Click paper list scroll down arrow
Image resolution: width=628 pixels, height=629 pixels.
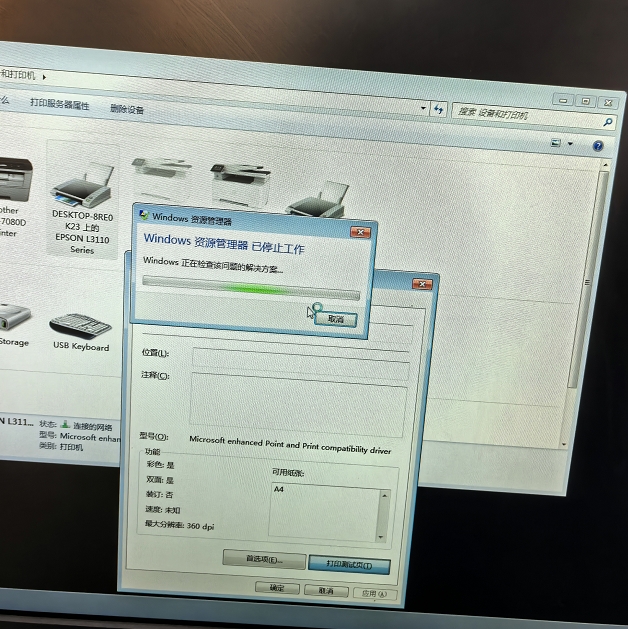(x=381, y=537)
